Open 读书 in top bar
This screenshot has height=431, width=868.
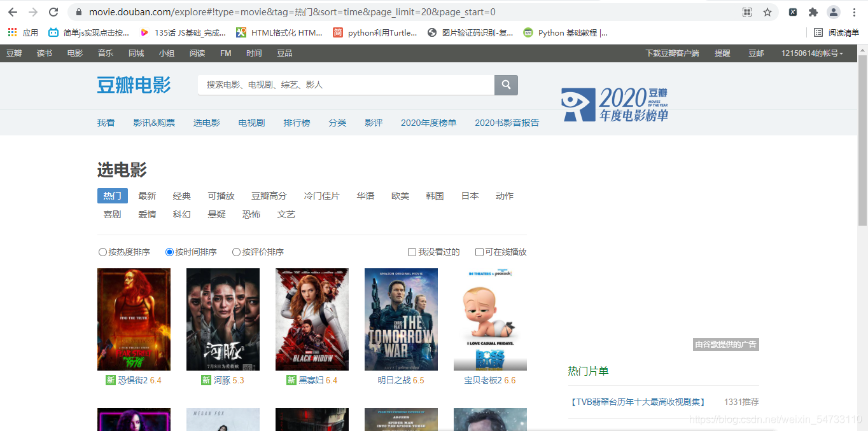coord(45,53)
